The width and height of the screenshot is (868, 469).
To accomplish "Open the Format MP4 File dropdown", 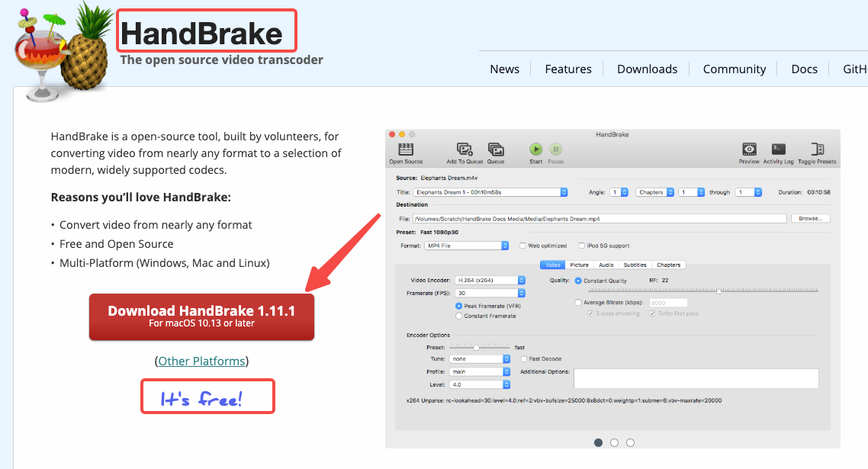I will [x=467, y=246].
